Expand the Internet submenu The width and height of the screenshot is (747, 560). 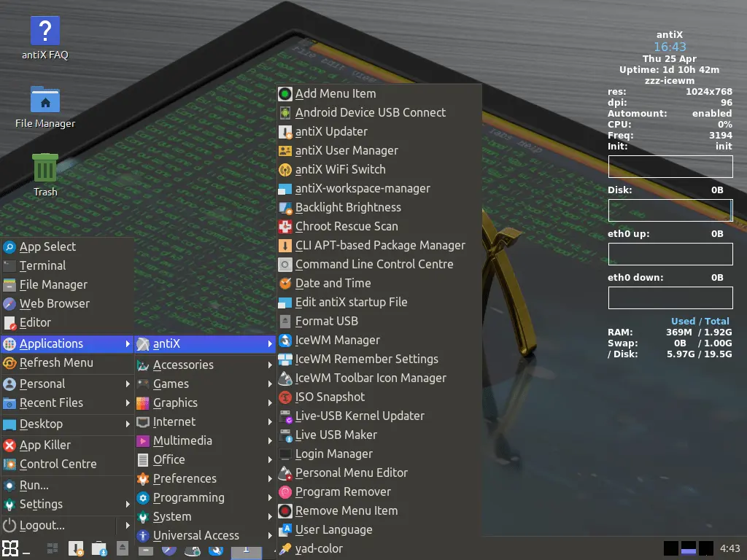click(x=205, y=422)
